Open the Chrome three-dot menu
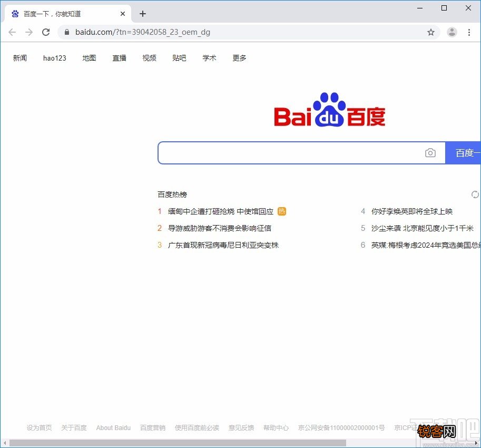Viewport: 481px width, 448px height. click(469, 32)
